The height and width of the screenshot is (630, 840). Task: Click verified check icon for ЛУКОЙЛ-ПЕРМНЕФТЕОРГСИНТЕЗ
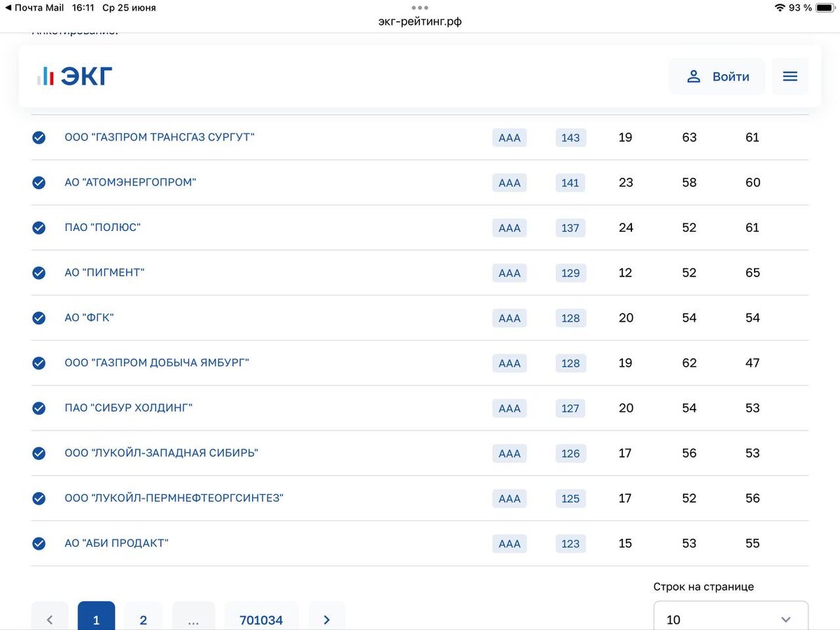click(x=39, y=498)
